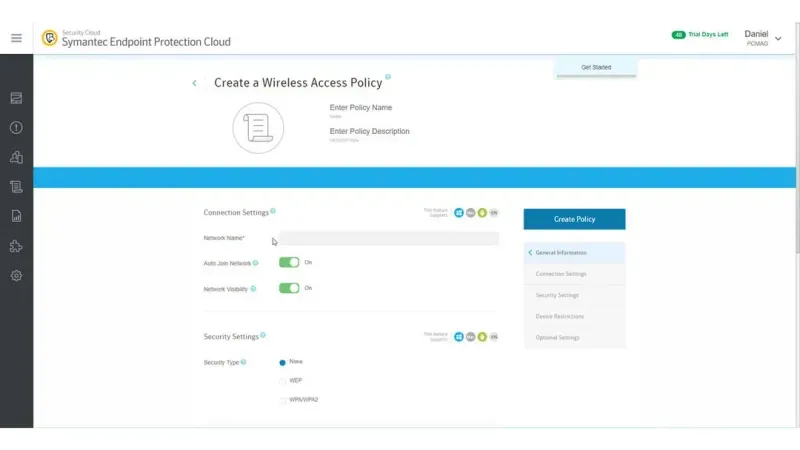
Task: Click the Create Policy button
Action: 574,219
